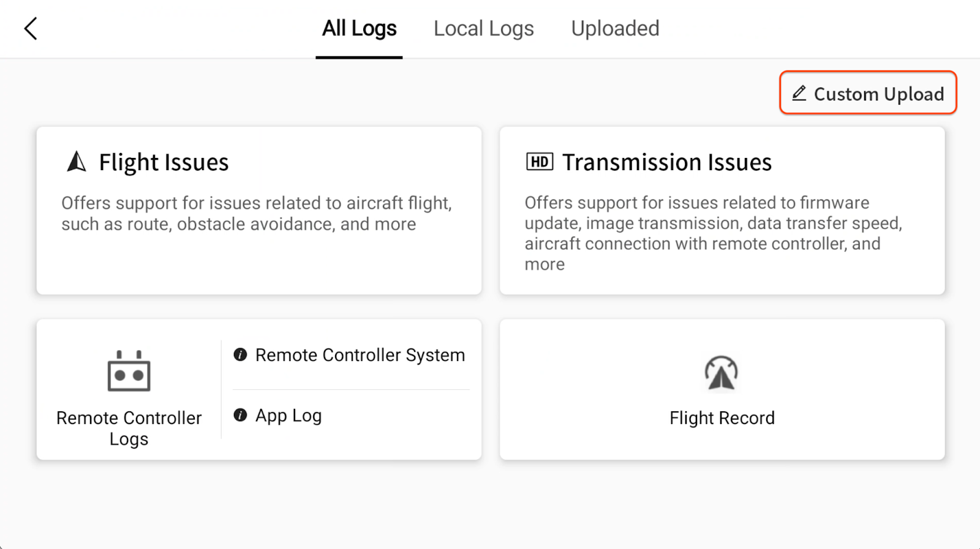This screenshot has height=549, width=980.
Task: Click the Flight Issues arrow icon
Action: pyautogui.click(x=77, y=162)
